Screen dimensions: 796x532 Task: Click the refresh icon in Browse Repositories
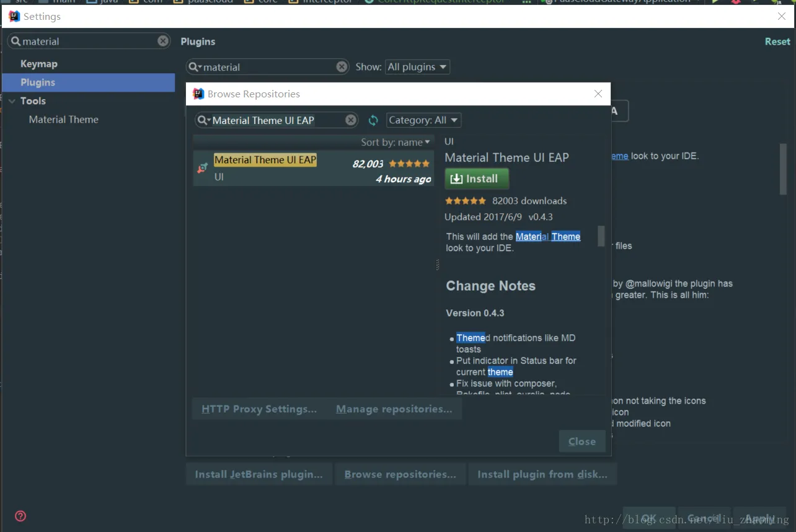(x=373, y=120)
